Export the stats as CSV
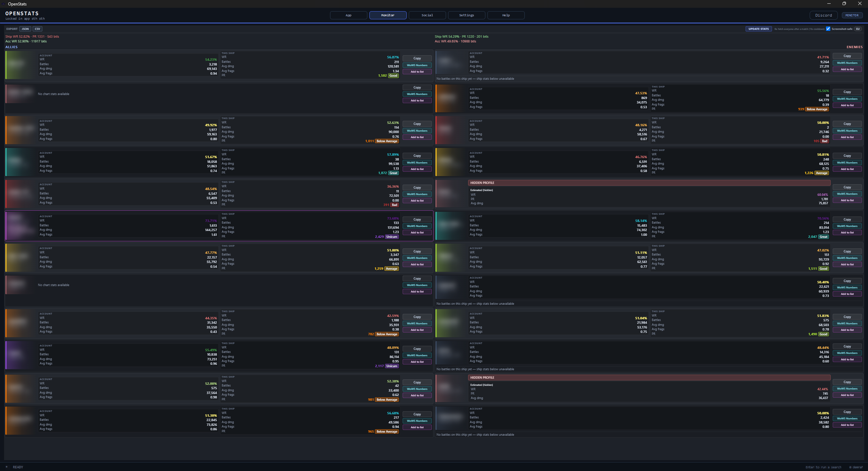 [37, 29]
